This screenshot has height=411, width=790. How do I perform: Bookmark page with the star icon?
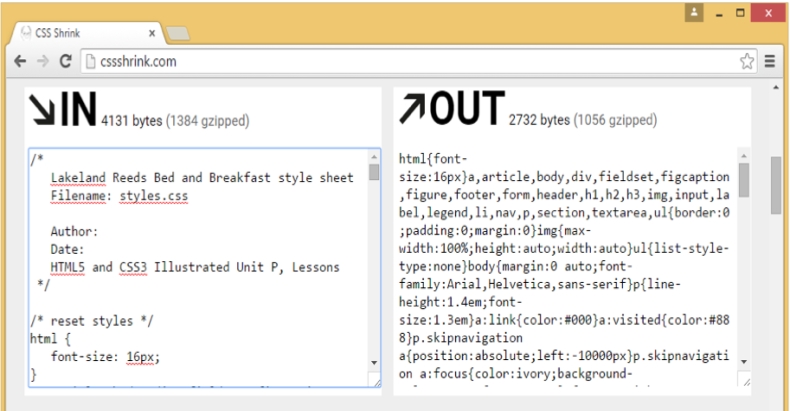coord(747,61)
